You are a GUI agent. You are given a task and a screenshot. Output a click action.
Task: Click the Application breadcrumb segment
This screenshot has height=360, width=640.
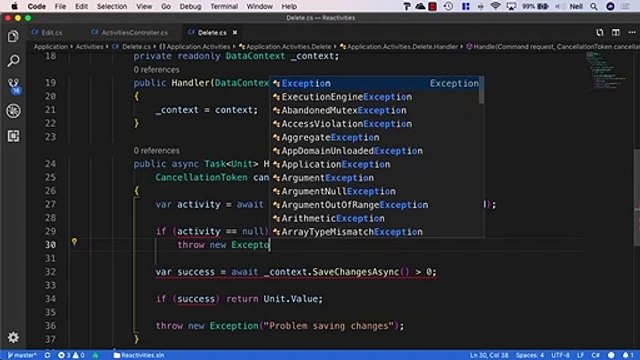pyautogui.click(x=51, y=47)
